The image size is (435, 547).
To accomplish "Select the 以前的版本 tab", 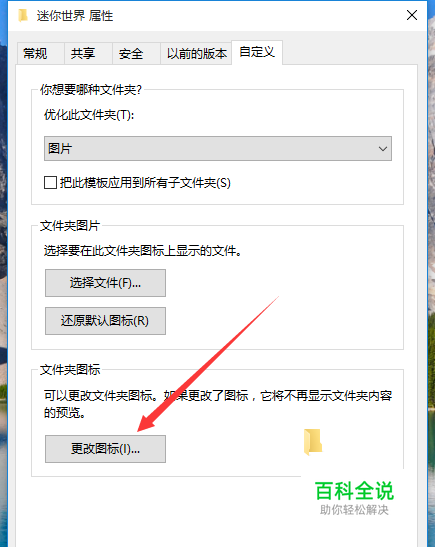I will 196,54.
